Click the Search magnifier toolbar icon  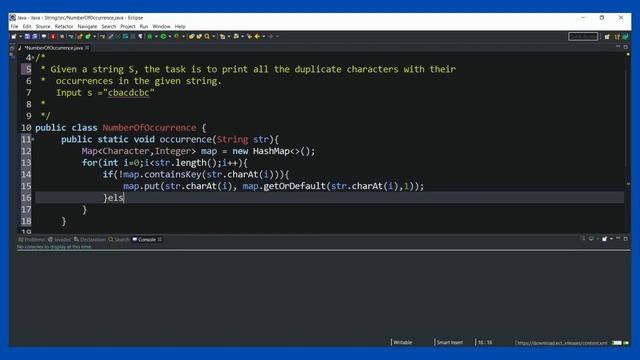(x=207, y=36)
